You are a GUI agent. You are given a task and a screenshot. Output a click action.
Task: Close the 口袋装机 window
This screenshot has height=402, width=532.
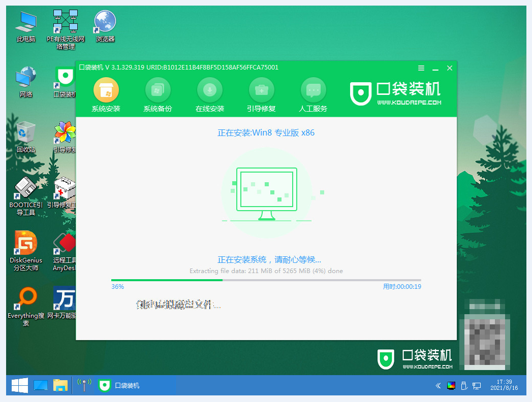(450, 68)
